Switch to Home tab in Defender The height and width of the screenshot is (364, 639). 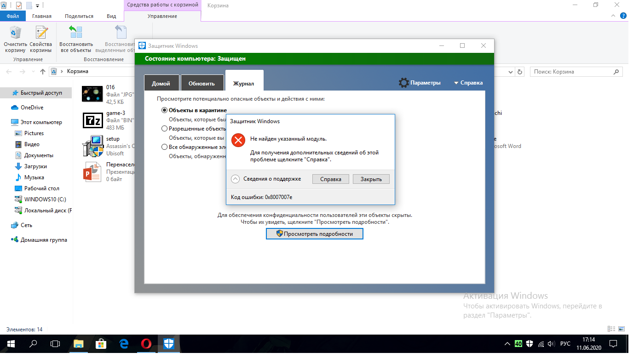pyautogui.click(x=161, y=83)
